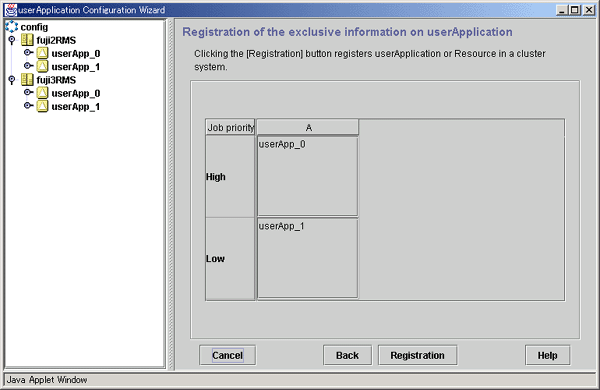This screenshot has width=600, height=390.
Task: Expand userApp_0 under fuji3RMS
Action: click(28, 92)
